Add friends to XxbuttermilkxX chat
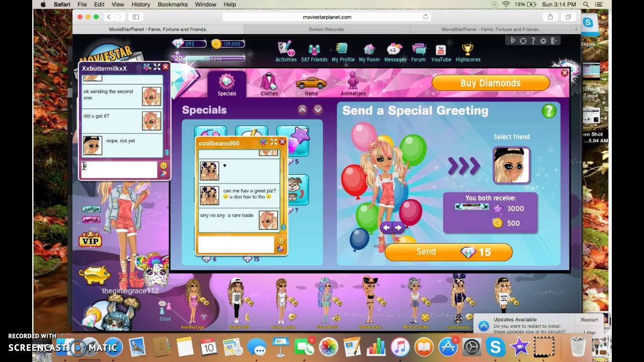This screenshot has height=362, width=644. 147,67
